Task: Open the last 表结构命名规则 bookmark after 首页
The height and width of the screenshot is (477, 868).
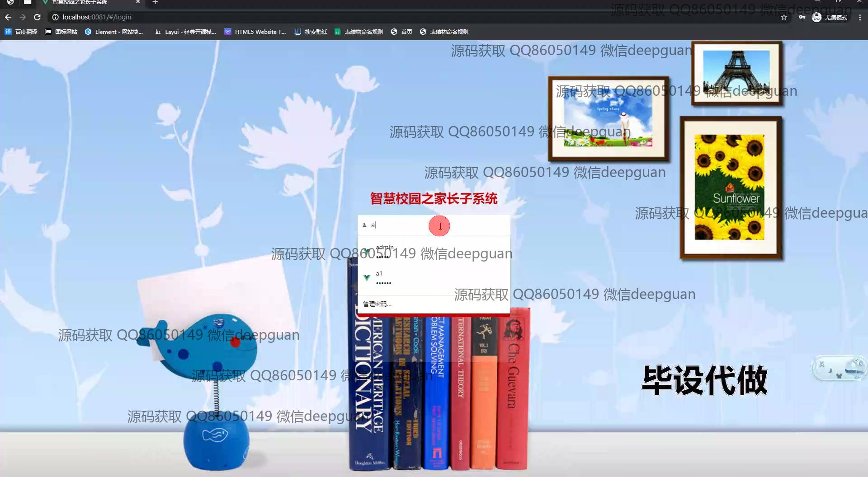Action: (x=444, y=32)
